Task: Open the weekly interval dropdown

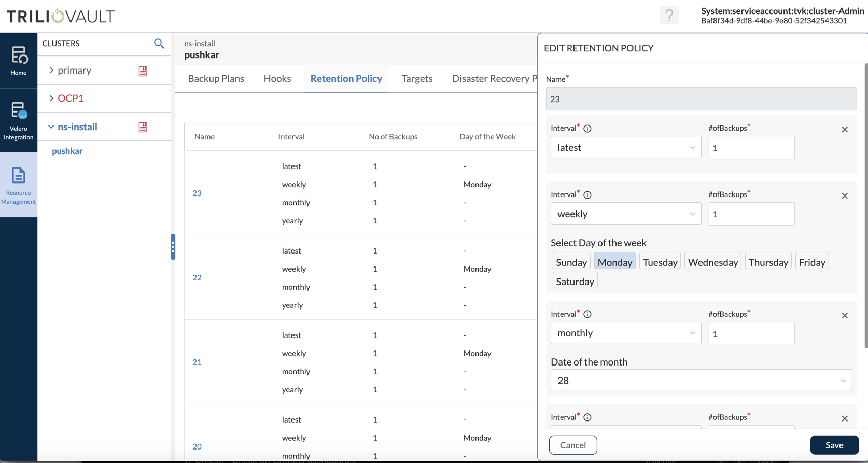Action: (x=625, y=214)
